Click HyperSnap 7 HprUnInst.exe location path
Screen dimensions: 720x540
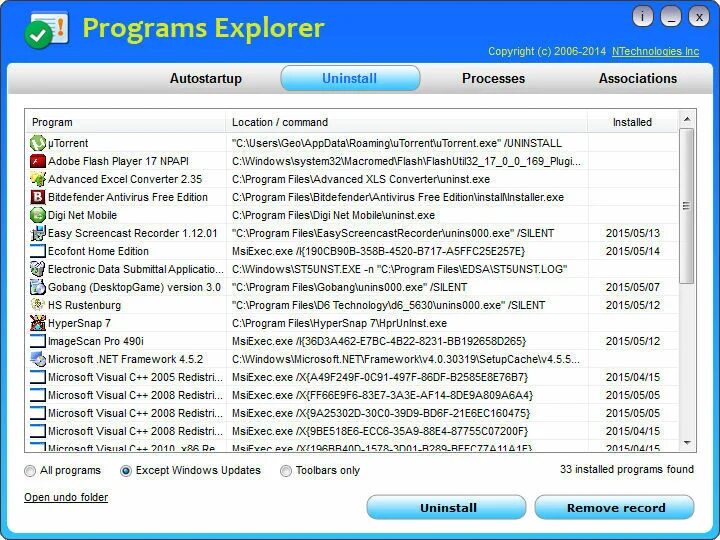[339, 323]
